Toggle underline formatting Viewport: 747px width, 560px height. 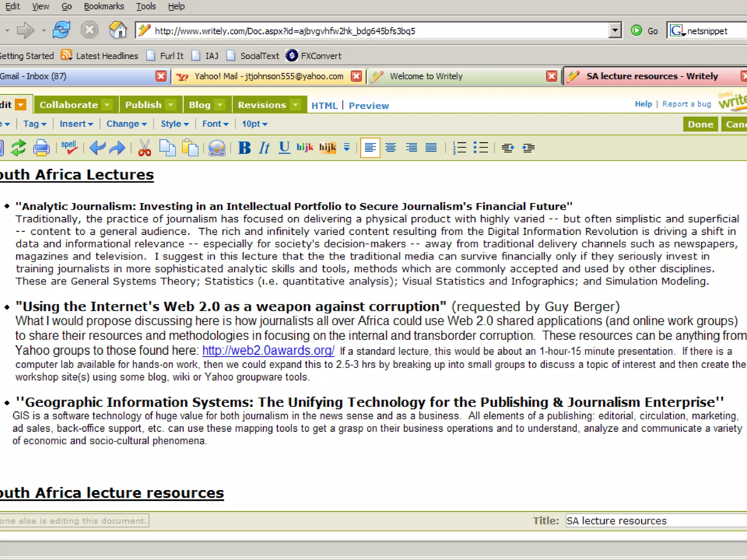[284, 148]
